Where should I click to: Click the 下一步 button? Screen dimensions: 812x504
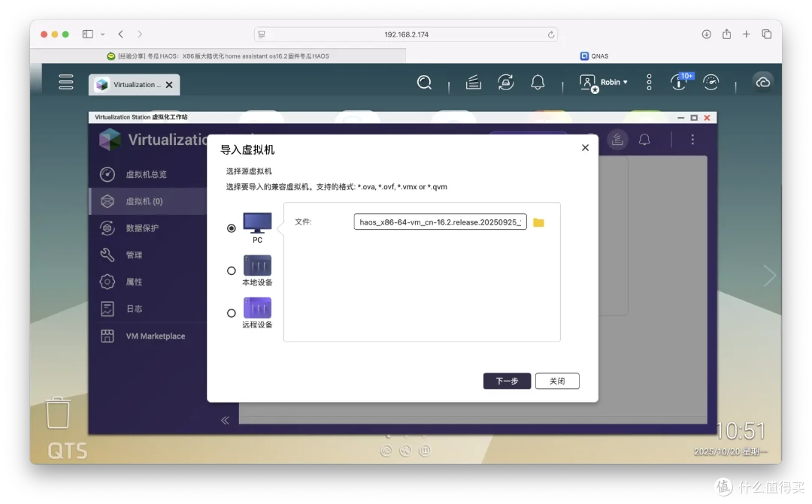pos(507,381)
